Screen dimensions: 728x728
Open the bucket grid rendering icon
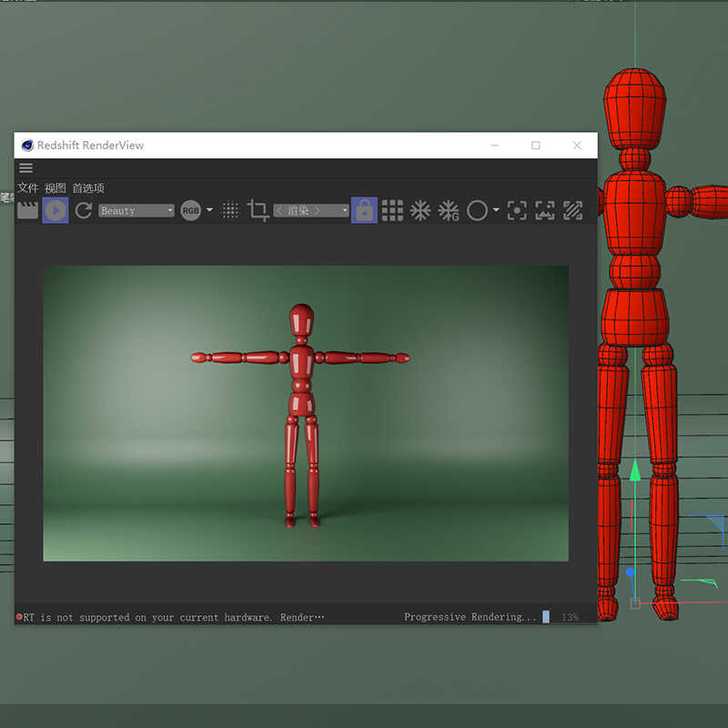tap(391, 210)
